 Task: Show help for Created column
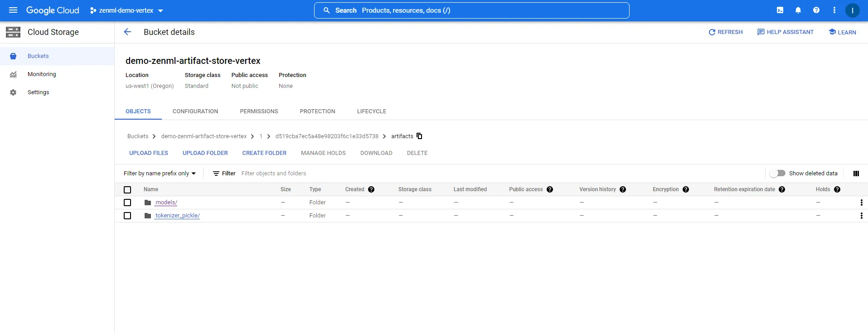point(371,189)
